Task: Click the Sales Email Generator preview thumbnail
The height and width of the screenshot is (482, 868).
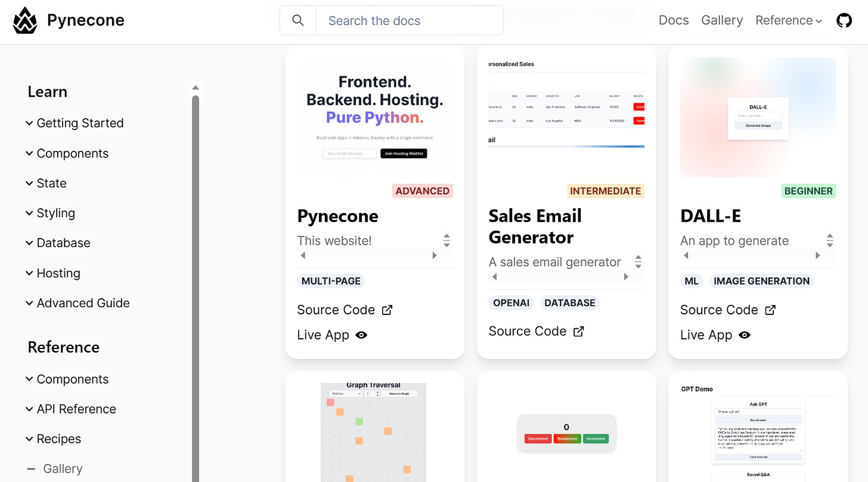Action: [x=566, y=118]
